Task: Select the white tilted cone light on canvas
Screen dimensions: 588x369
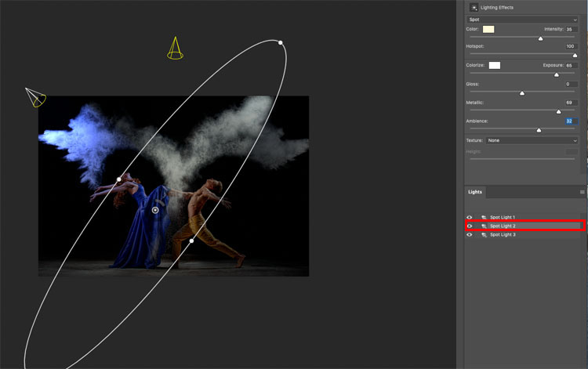Action: (36, 97)
